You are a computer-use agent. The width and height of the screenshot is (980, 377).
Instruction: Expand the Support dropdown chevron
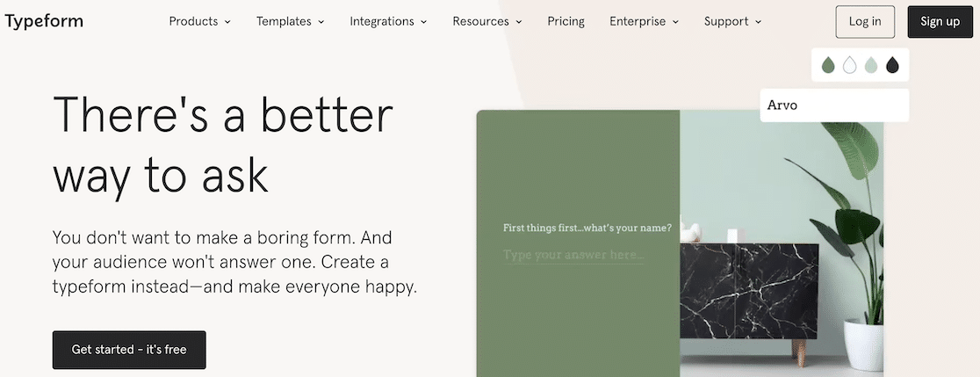click(758, 22)
